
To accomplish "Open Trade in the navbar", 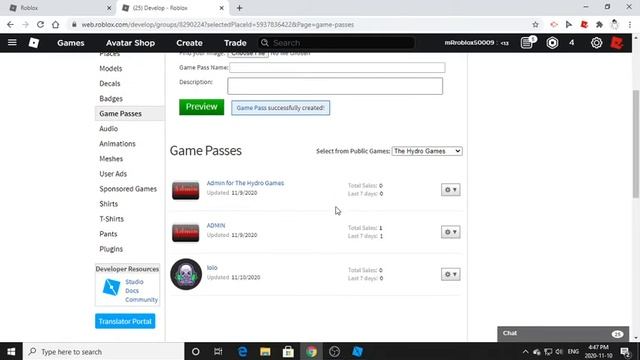I will point(235,43).
